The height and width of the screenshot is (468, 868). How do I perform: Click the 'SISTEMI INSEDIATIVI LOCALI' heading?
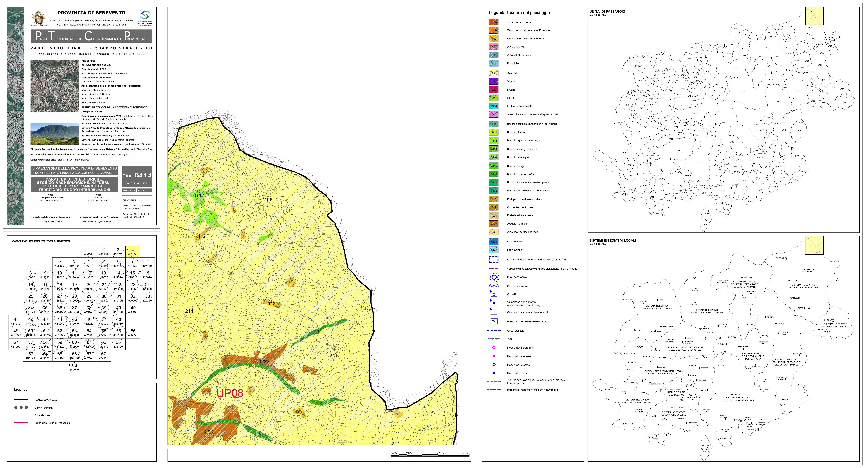tap(613, 240)
